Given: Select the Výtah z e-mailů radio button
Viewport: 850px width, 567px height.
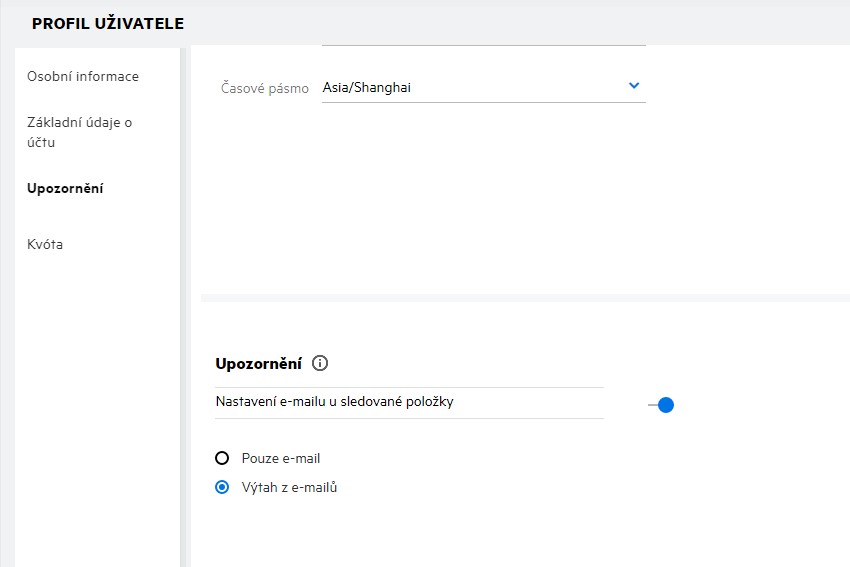Looking at the screenshot, I should 223,488.
